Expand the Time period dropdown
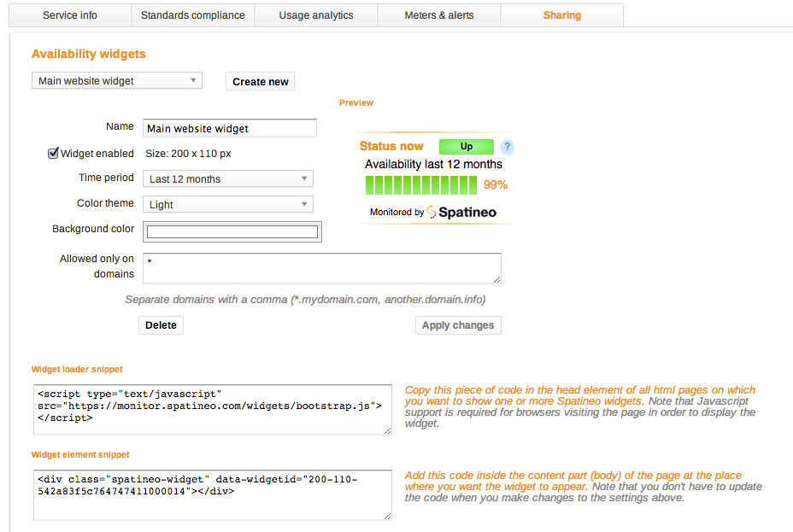Image resolution: width=793 pixels, height=532 pixels. (228, 178)
